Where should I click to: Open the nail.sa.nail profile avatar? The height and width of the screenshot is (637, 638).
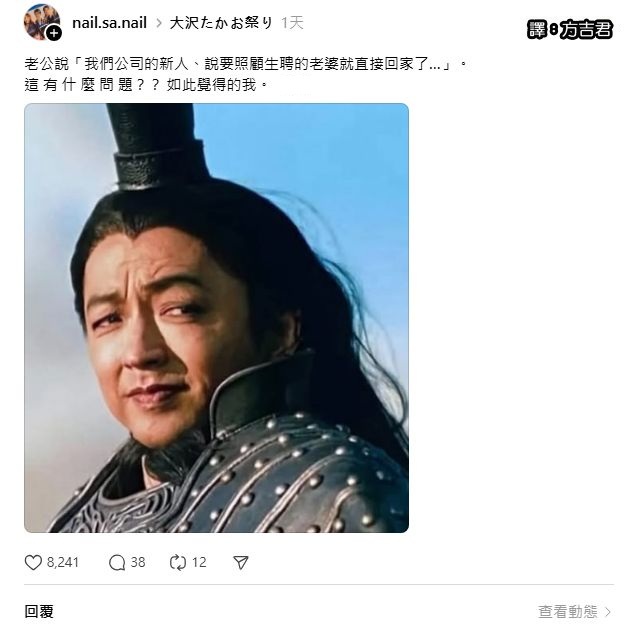[x=42, y=22]
